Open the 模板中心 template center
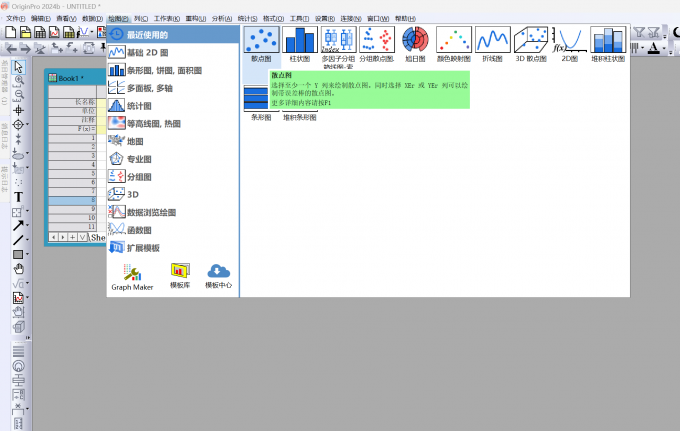The width and height of the screenshot is (680, 431). (x=219, y=276)
